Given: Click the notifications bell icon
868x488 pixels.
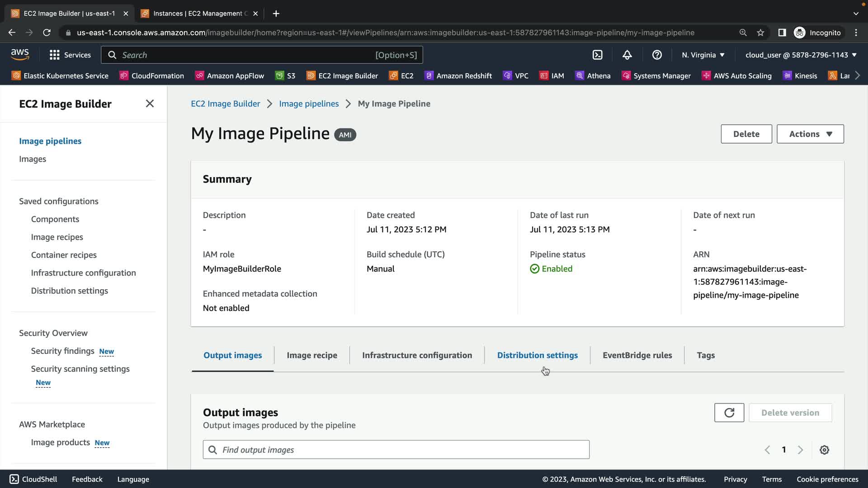Looking at the screenshot, I should tap(627, 55).
